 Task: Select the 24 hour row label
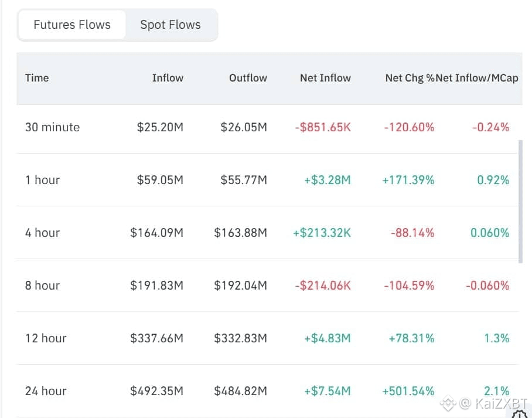[x=46, y=391]
